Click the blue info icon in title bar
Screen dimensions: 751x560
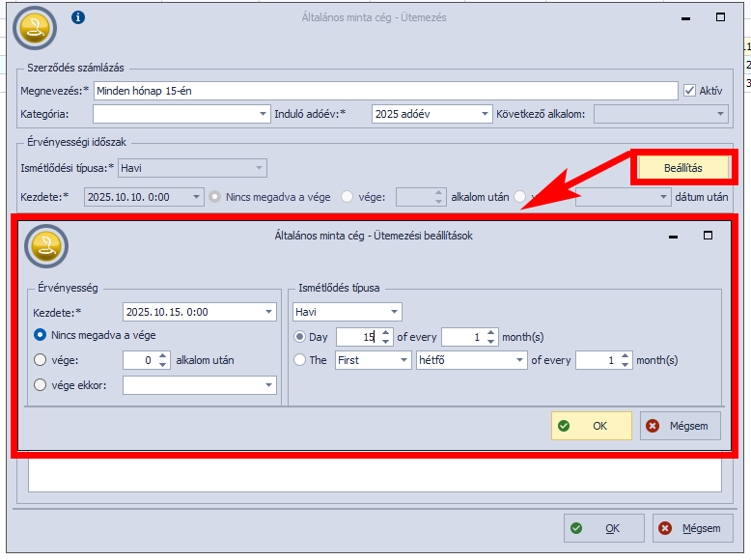[x=79, y=17]
